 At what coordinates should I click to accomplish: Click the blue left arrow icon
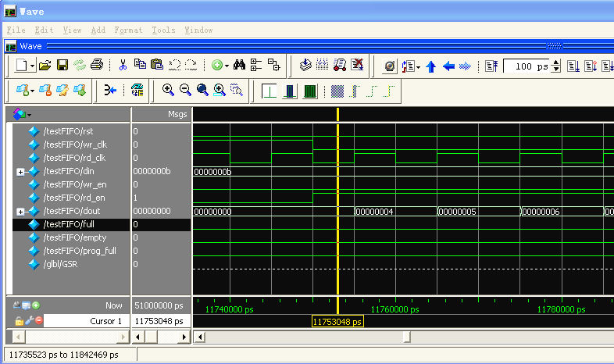(x=448, y=66)
